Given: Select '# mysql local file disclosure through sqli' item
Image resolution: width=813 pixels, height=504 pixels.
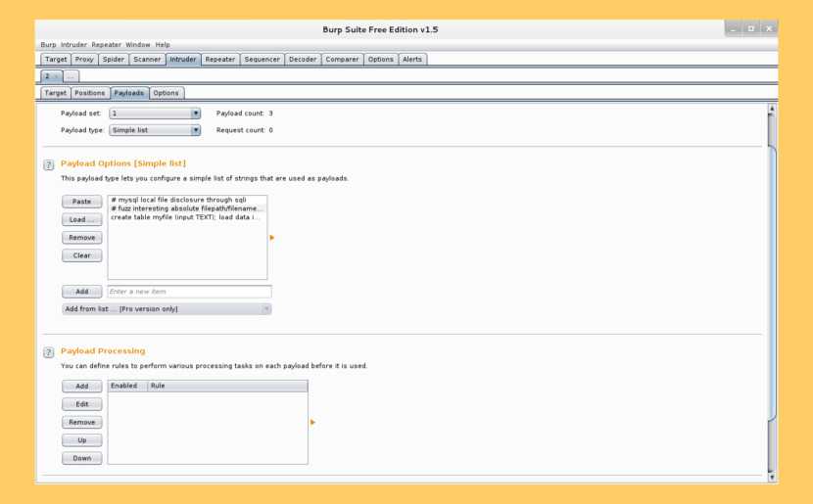Looking at the screenshot, I should [187, 200].
